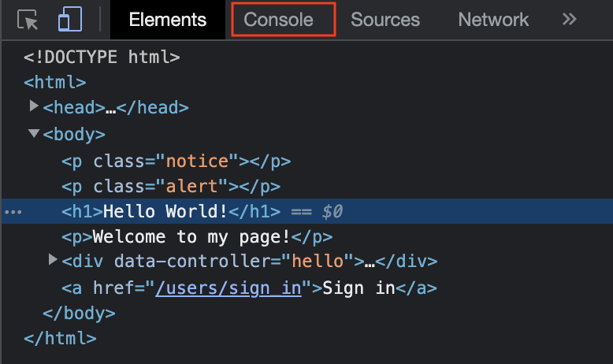Select the Elements tab
This screenshot has width=613, height=364.
click(x=167, y=20)
